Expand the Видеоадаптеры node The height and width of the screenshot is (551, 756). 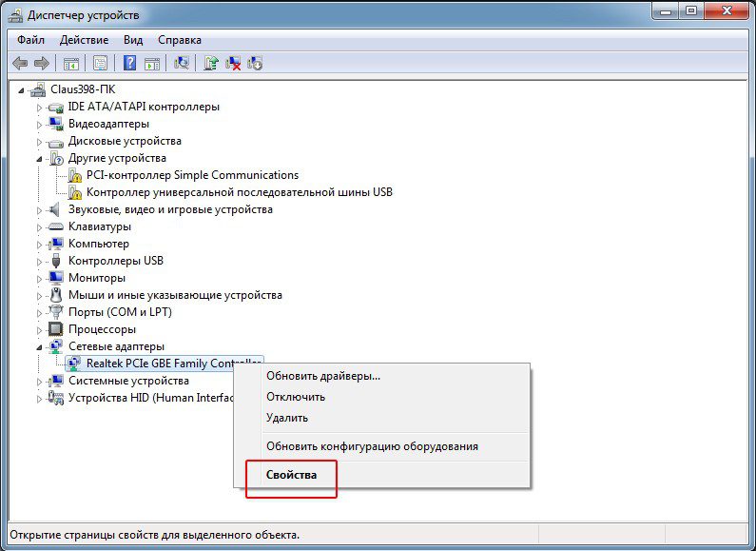(40, 125)
